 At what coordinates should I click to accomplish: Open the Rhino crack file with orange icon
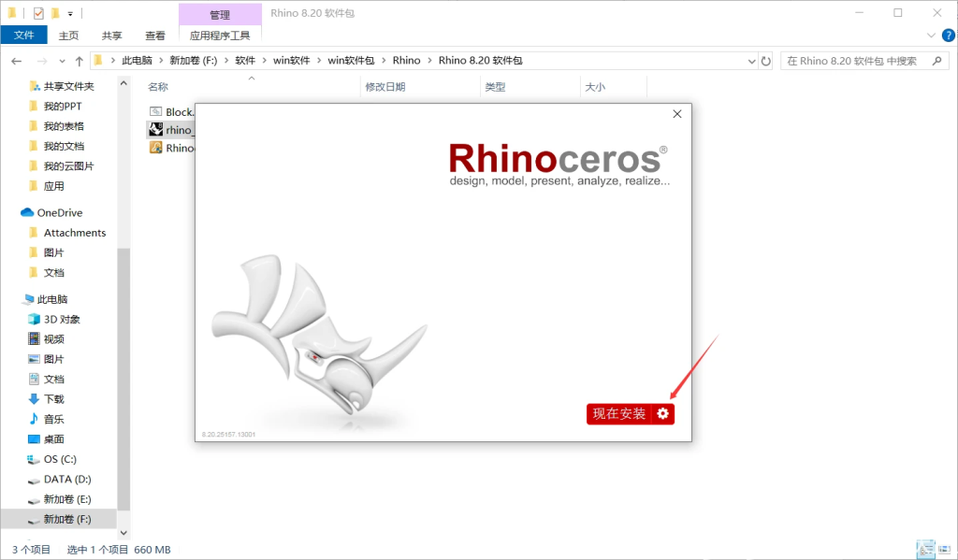[x=157, y=147]
